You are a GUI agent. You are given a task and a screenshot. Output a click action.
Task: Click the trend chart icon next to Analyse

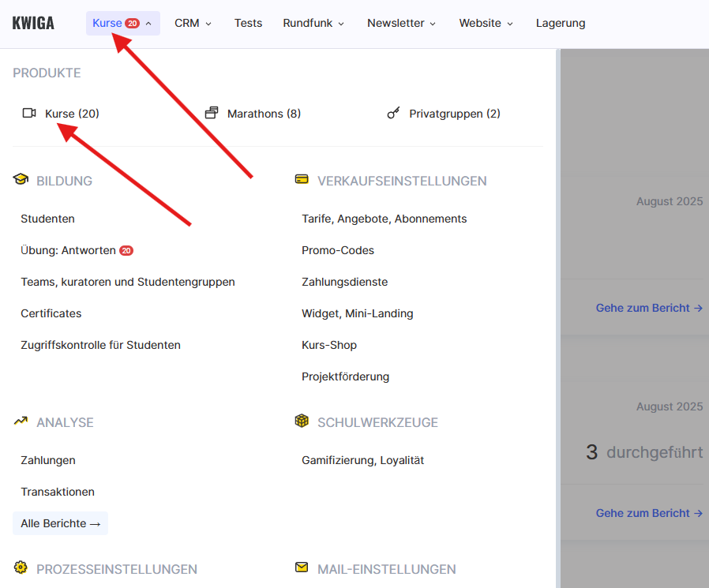point(21,421)
